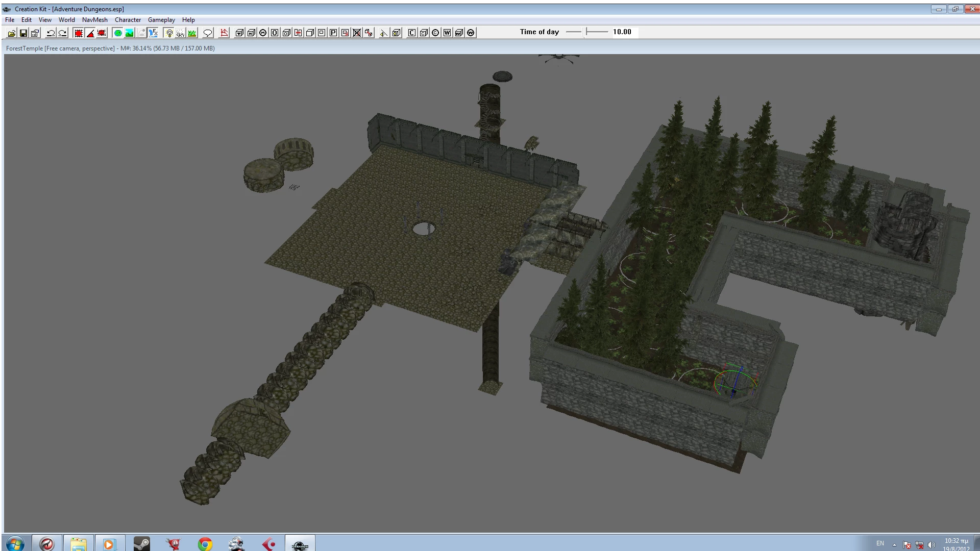This screenshot has width=980, height=551.
Task: Open the World menu
Action: tap(67, 20)
